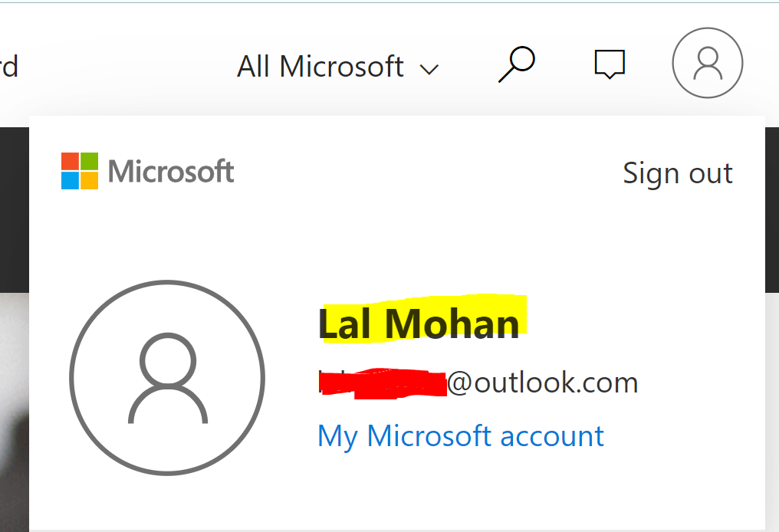
Task: Click the green square of Microsoft logo
Action: click(x=89, y=161)
